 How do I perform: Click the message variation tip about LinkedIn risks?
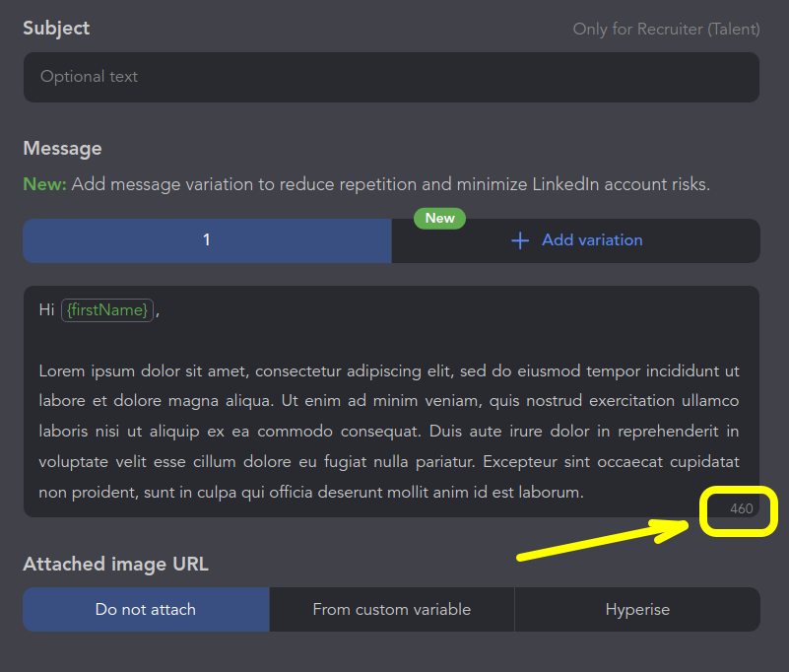pyautogui.click(x=390, y=184)
